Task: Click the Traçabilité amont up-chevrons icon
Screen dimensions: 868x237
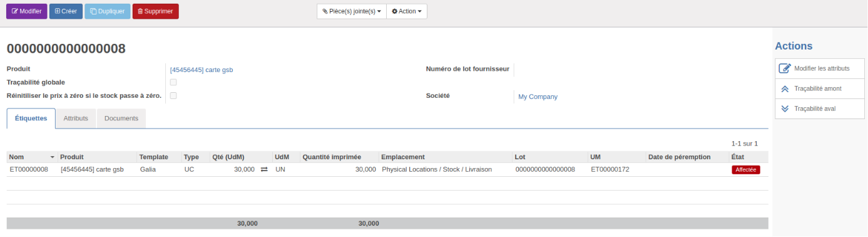Action: tap(785, 88)
